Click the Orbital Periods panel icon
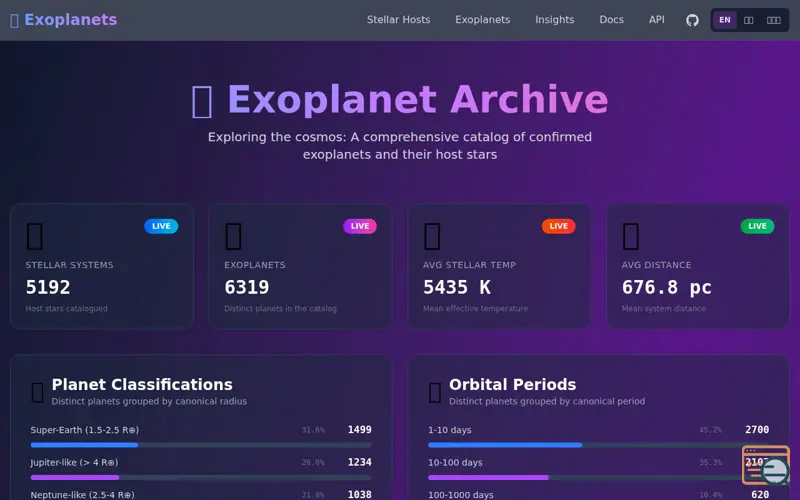This screenshot has width=800, height=500. [435, 392]
